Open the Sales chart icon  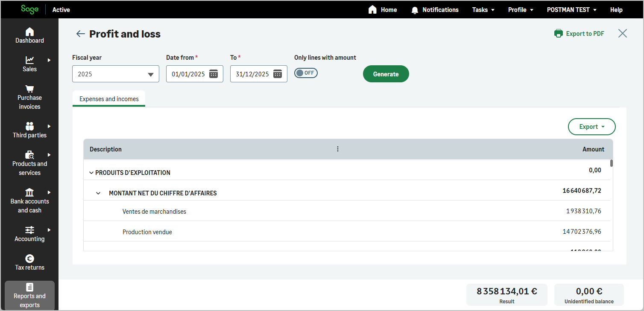(29, 60)
